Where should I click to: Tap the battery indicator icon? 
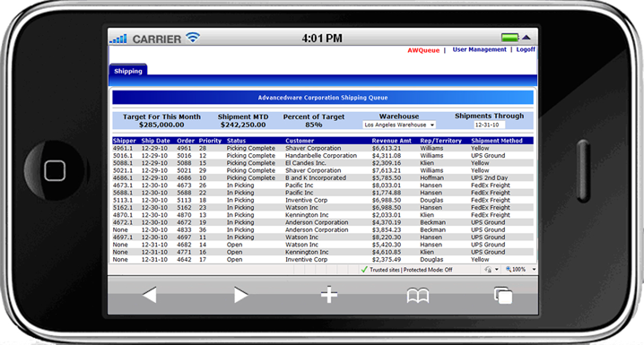point(509,38)
